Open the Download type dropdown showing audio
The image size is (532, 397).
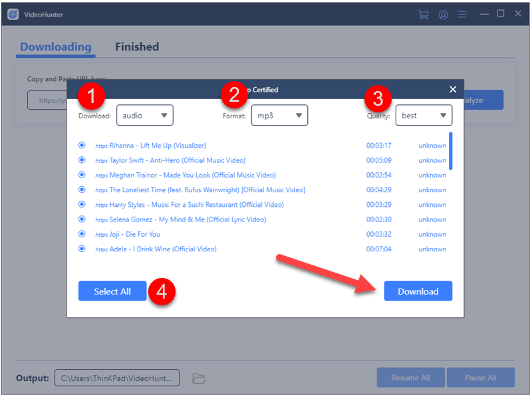click(145, 115)
